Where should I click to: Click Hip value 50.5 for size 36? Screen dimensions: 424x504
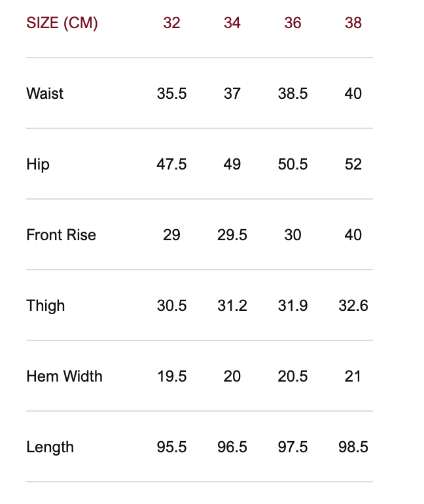point(292,164)
